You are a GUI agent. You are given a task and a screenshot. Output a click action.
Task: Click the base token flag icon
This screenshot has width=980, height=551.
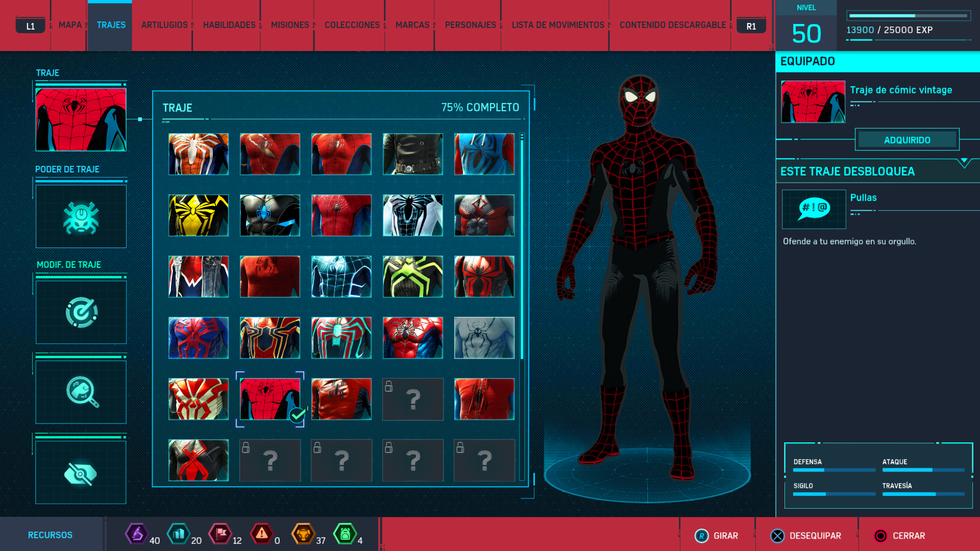[x=220, y=534]
